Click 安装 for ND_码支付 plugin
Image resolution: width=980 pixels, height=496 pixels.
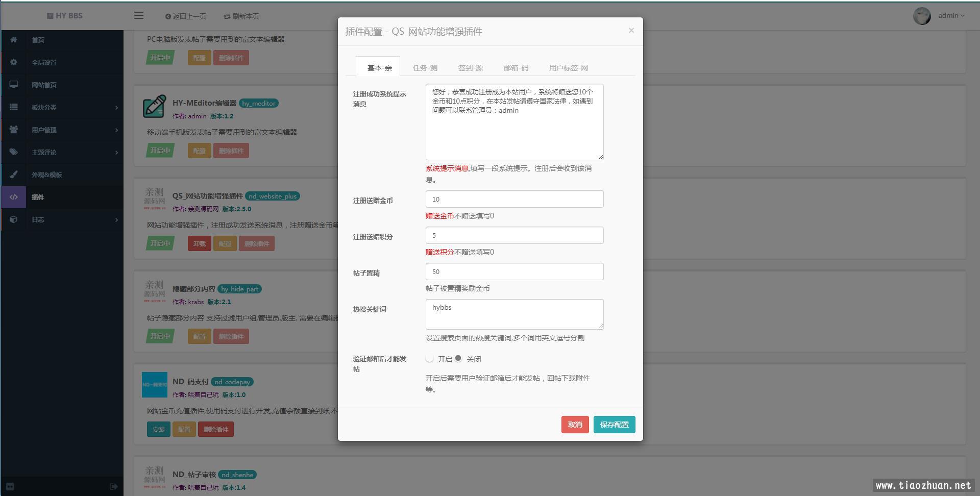tap(158, 429)
